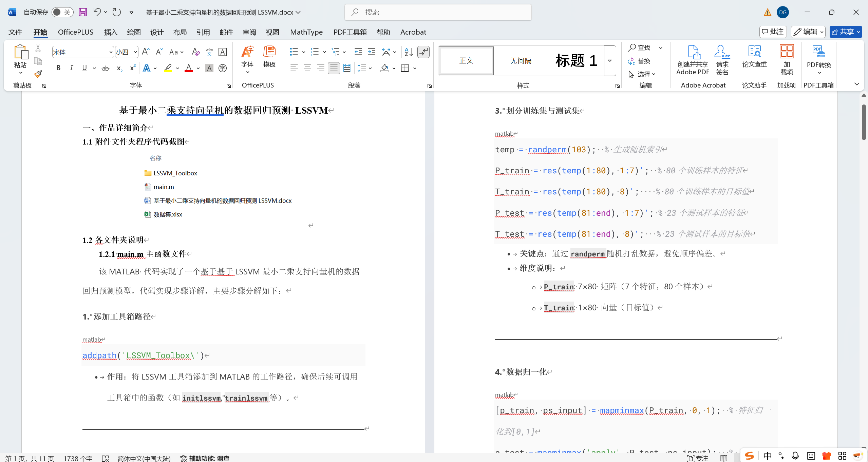This screenshot has height=462, width=868.
Task: Apply character border icon
Action: tap(223, 52)
